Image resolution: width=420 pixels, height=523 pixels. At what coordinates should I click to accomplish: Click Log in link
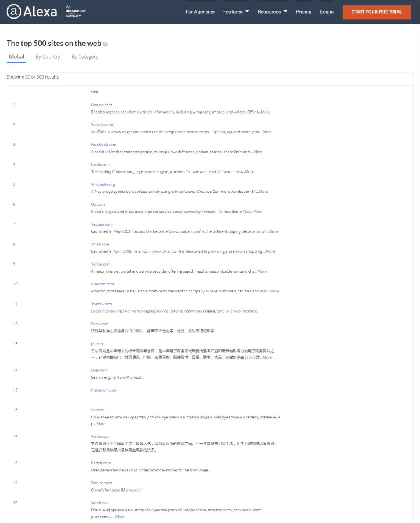point(327,12)
